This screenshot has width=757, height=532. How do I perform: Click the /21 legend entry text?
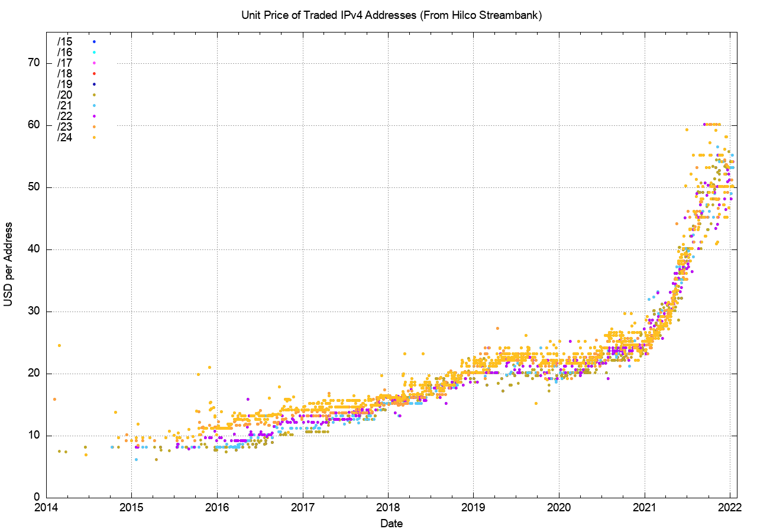[x=64, y=105]
